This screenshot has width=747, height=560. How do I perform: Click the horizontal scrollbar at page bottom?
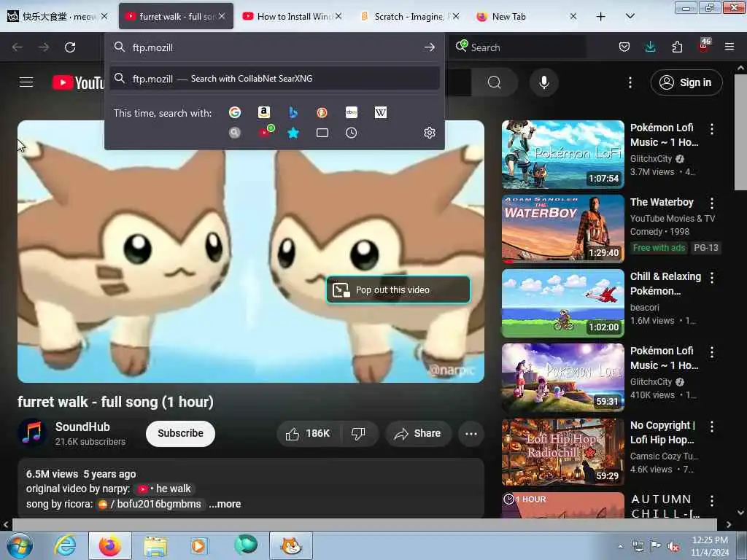tap(365, 524)
